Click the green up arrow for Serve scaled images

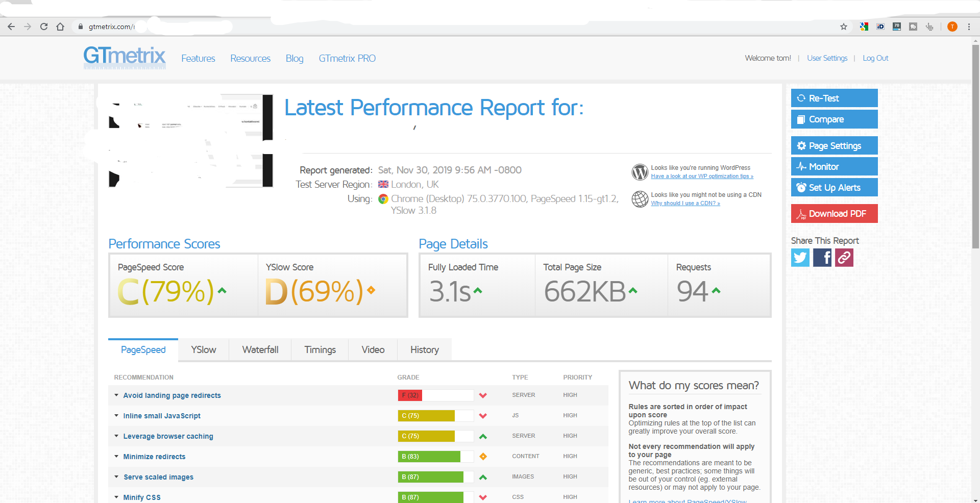483,477
